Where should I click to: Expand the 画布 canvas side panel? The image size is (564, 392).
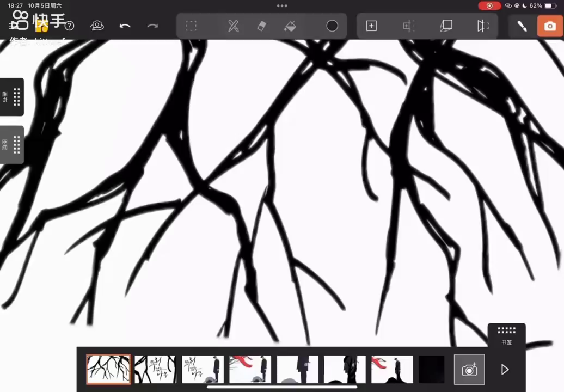tap(12, 97)
